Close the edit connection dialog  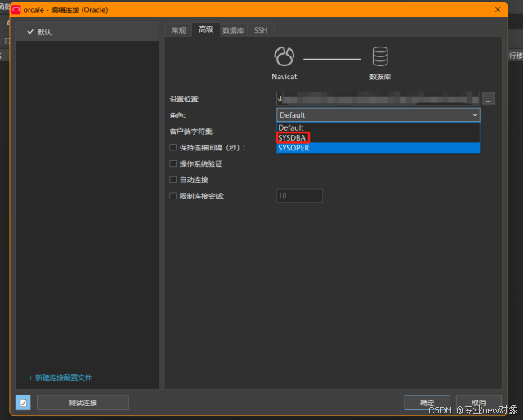click(x=498, y=10)
